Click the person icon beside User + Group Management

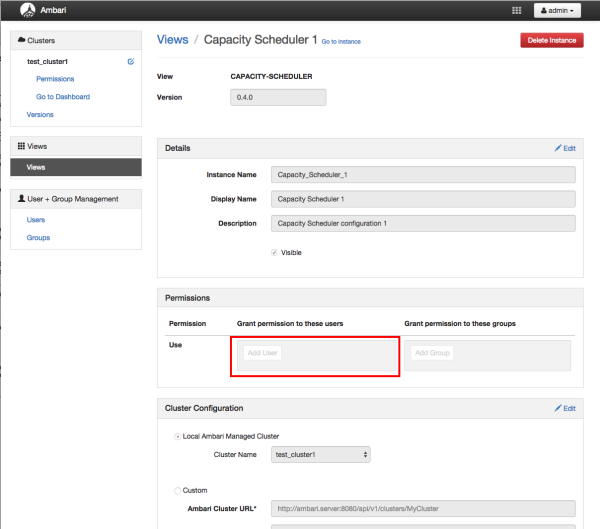22,198
